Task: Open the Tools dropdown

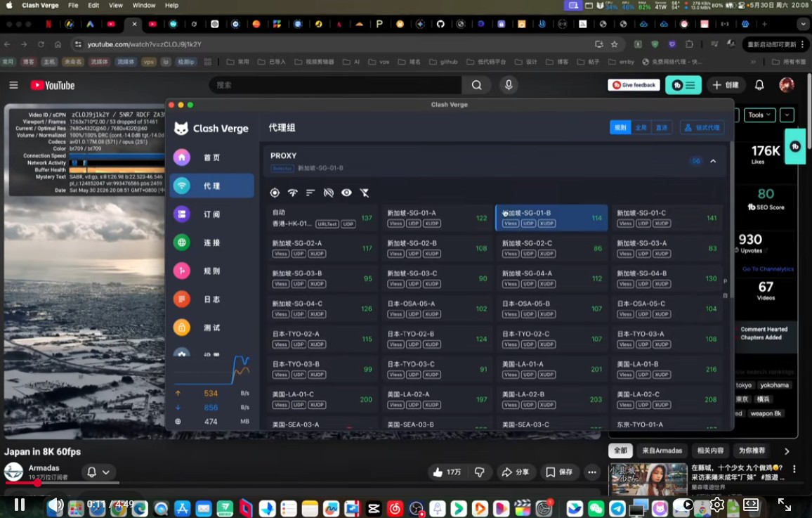Action: click(760, 115)
